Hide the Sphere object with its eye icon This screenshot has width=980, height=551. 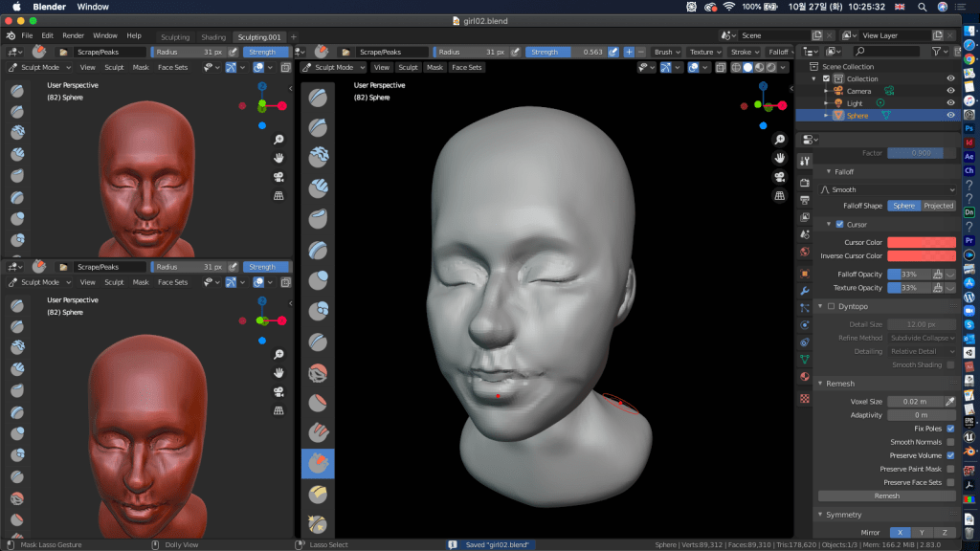(950, 116)
